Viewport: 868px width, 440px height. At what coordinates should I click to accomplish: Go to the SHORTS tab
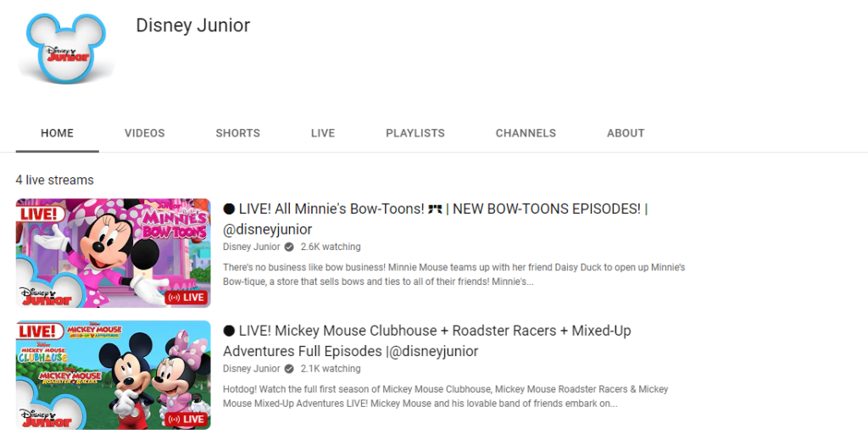point(237,133)
